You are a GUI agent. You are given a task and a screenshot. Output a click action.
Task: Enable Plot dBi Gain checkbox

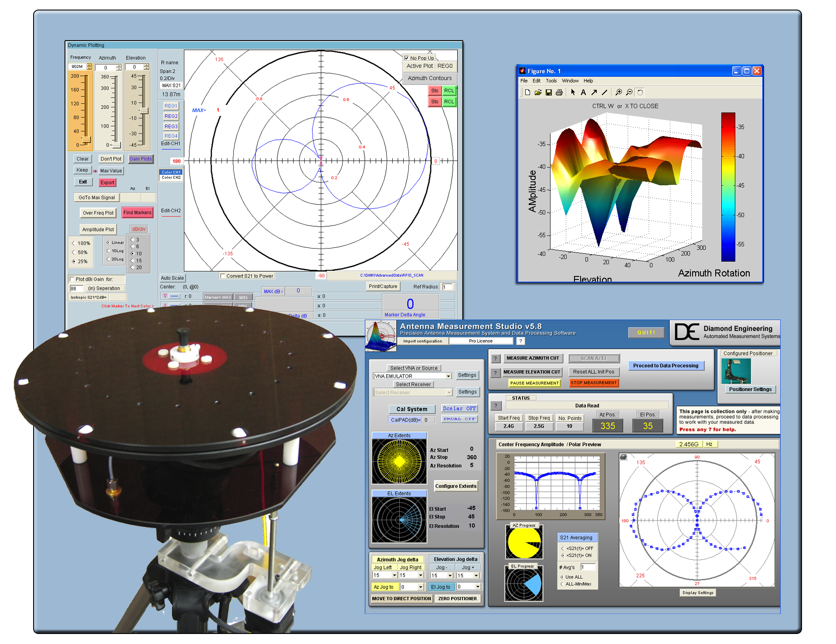tap(72, 279)
